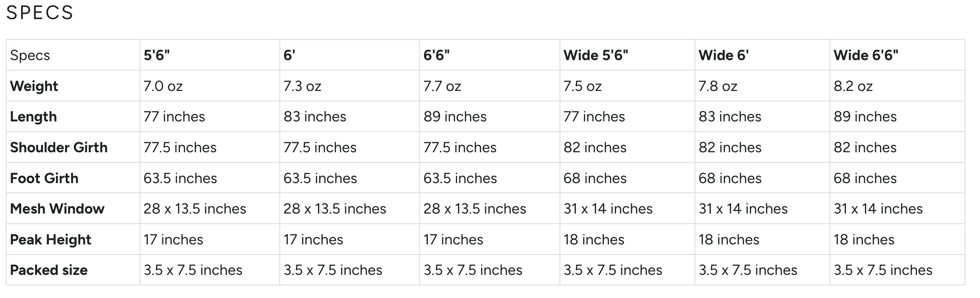980x298 pixels.
Task: Click the 7.3 oz weight cell
Action: (x=303, y=86)
